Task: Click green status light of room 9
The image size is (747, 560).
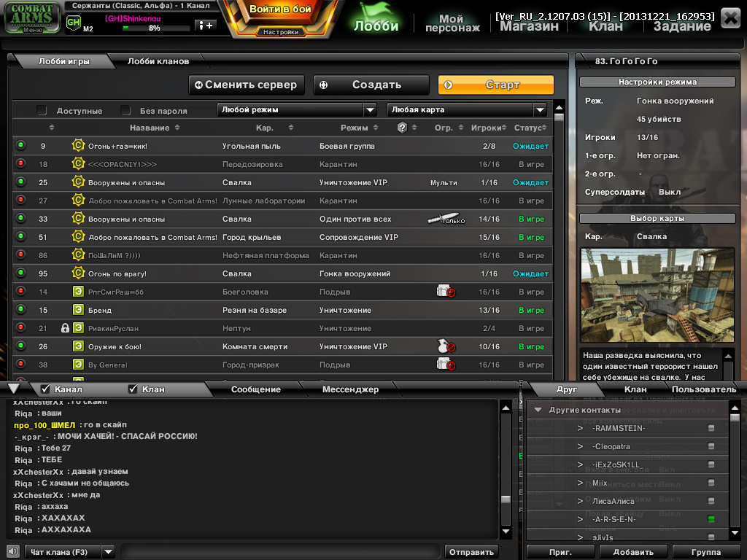Action: tap(21, 145)
